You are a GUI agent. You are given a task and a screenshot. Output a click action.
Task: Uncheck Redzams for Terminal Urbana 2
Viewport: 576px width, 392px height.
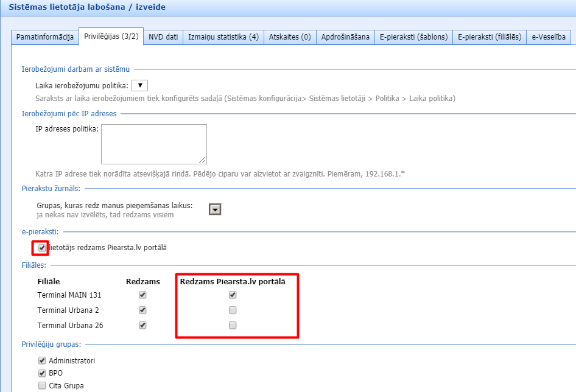[142, 310]
